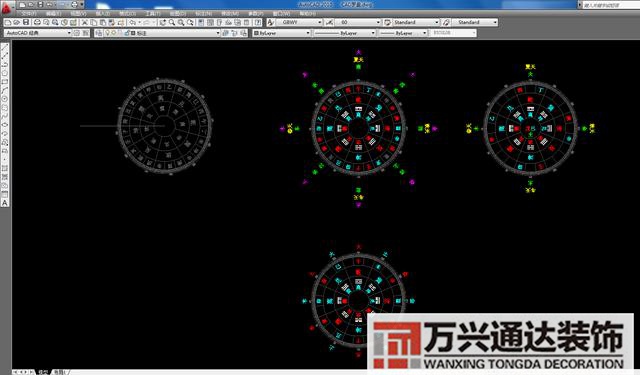
Task: Click the New drawing icon in the standard toolbar
Action: [x=8, y=22]
